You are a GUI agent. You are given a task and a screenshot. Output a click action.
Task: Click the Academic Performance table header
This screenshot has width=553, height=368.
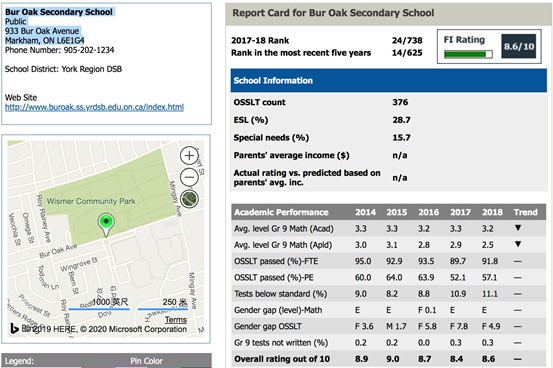pyautogui.click(x=281, y=212)
